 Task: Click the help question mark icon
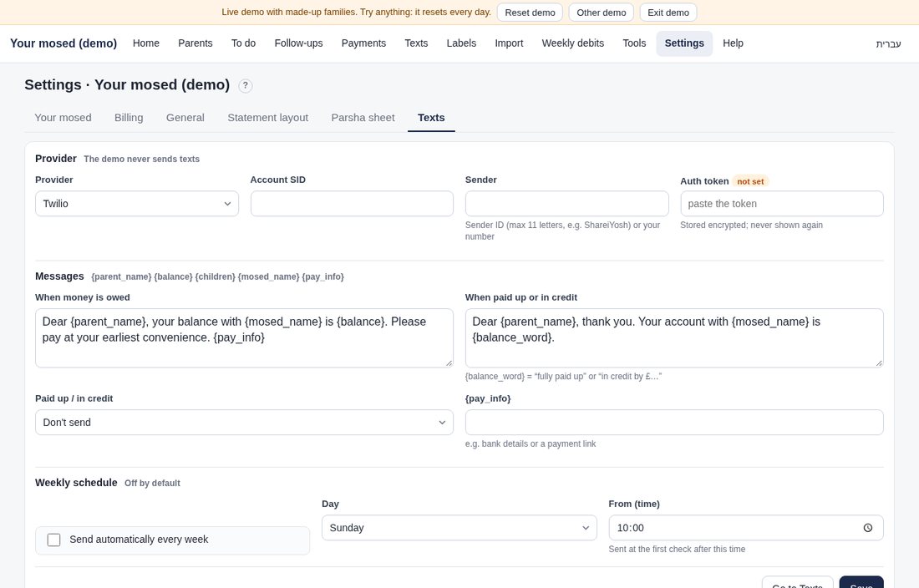[246, 85]
